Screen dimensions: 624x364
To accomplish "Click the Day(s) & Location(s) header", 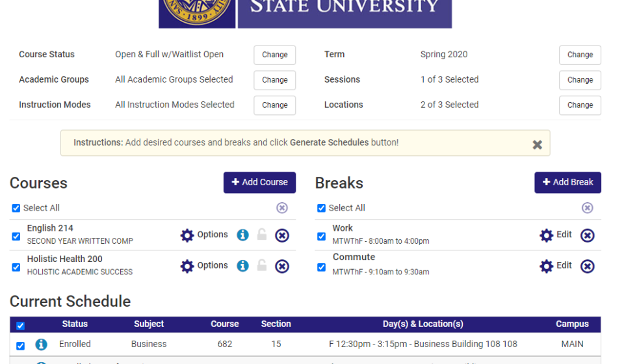I will pos(422,324).
